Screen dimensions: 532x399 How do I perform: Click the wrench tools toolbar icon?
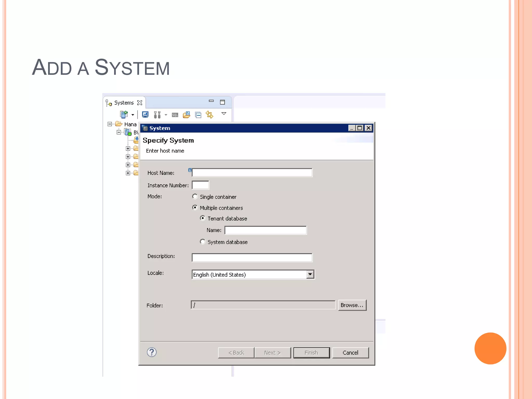(157, 115)
